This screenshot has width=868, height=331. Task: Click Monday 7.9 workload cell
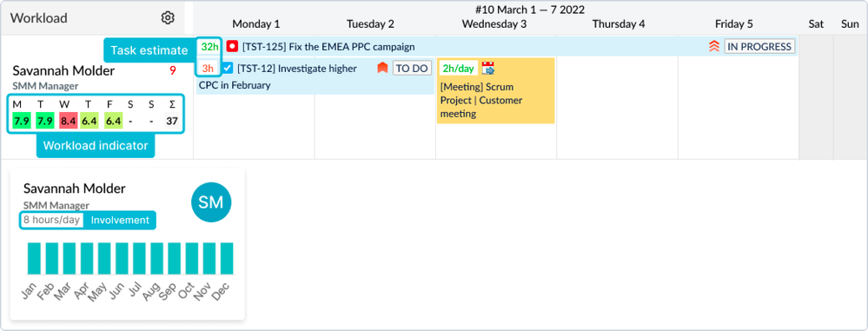tap(22, 121)
